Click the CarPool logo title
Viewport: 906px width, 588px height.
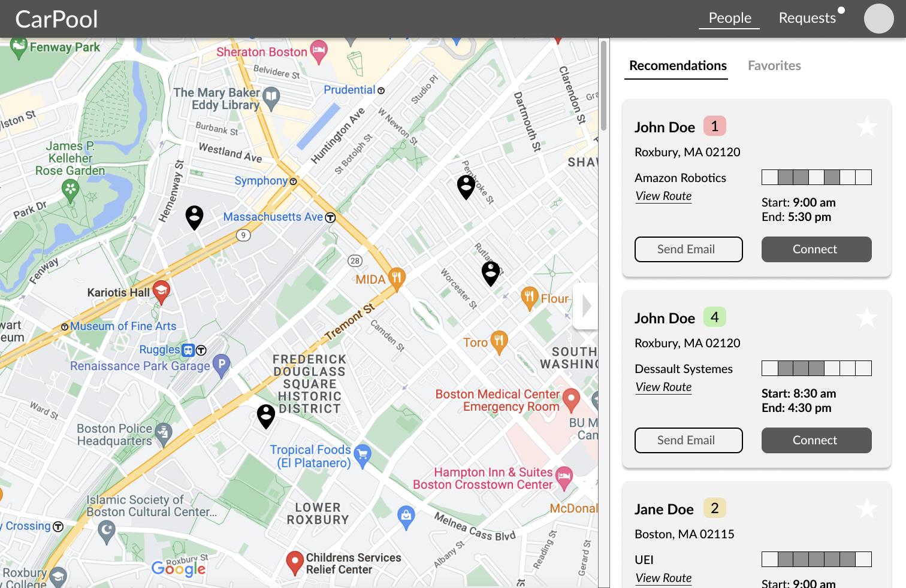[x=56, y=19]
